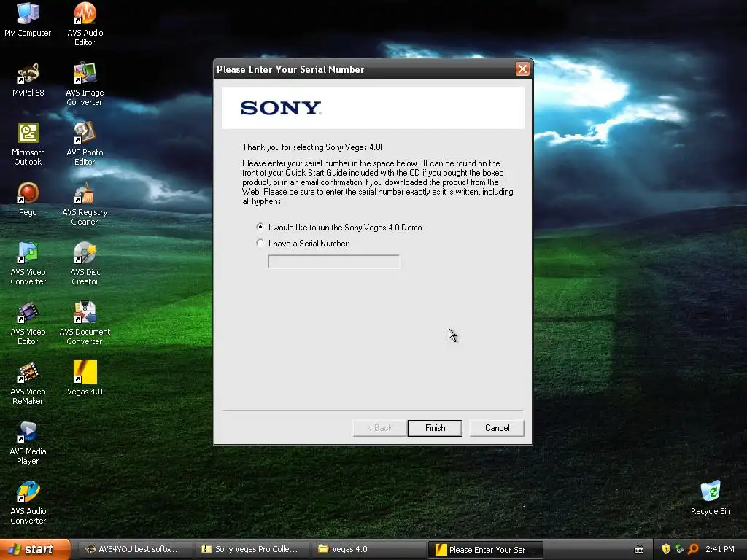Click the keyboard icon near system tray
The width and height of the screenshot is (747, 560).
639,550
